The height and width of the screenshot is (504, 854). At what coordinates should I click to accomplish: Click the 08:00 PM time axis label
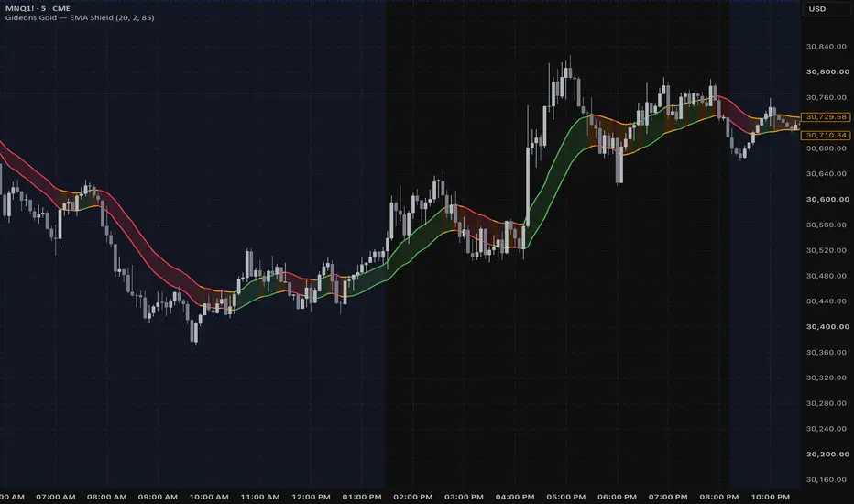719,497
